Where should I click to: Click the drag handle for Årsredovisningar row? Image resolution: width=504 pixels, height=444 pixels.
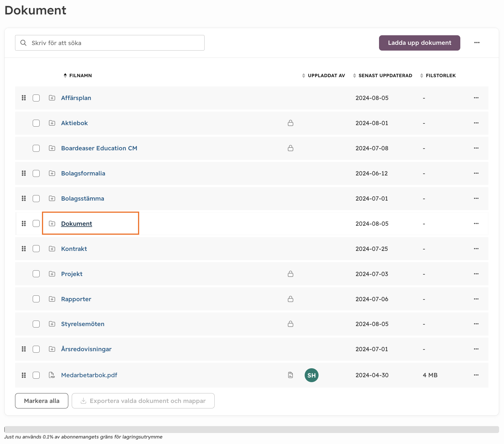click(24, 349)
